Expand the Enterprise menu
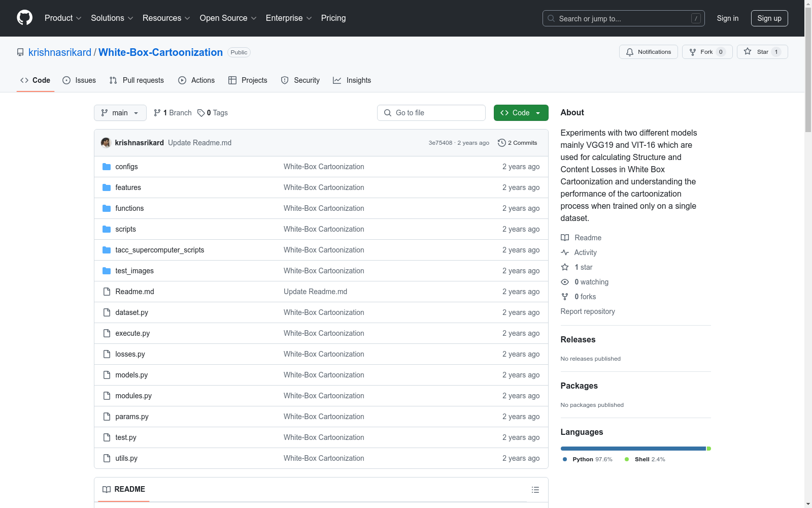Screen dimensions: 812x508 pyautogui.click(x=289, y=18)
